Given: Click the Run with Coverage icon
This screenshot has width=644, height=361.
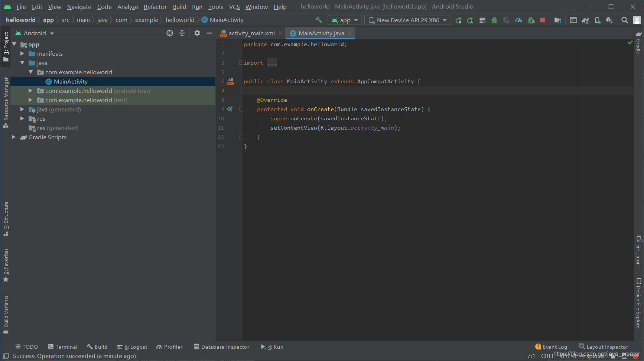Looking at the screenshot, I should point(506,20).
